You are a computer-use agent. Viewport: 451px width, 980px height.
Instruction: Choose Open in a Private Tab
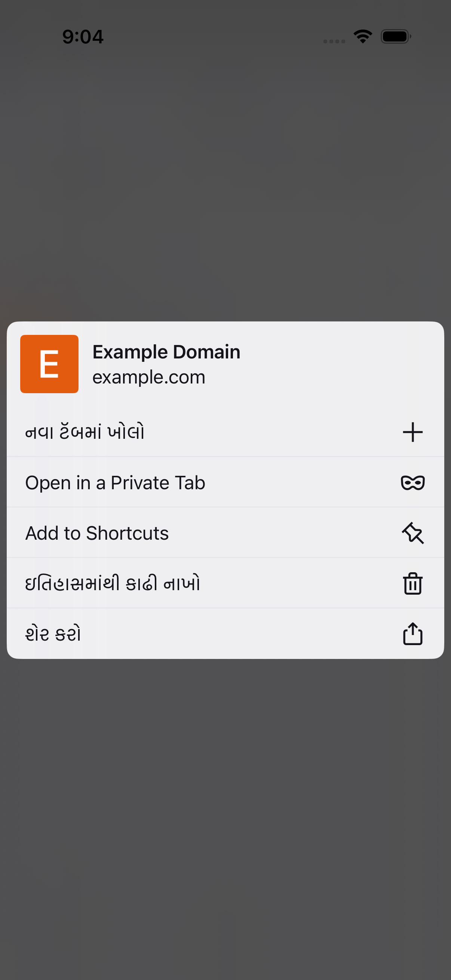(x=225, y=483)
